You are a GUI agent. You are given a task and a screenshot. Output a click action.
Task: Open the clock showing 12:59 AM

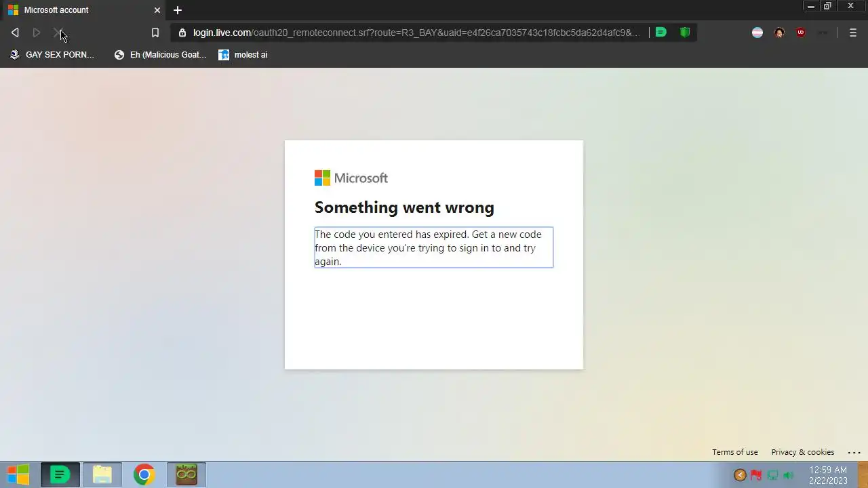828,475
